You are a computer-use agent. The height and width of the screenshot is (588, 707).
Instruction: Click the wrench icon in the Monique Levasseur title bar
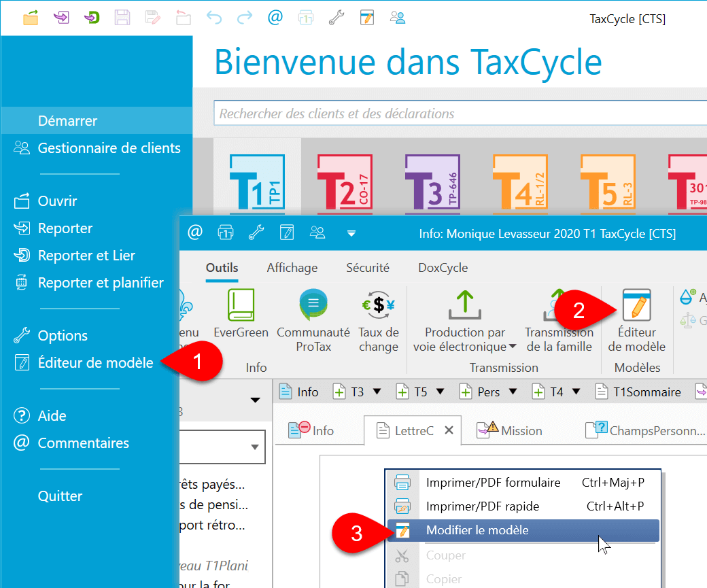[256, 232]
